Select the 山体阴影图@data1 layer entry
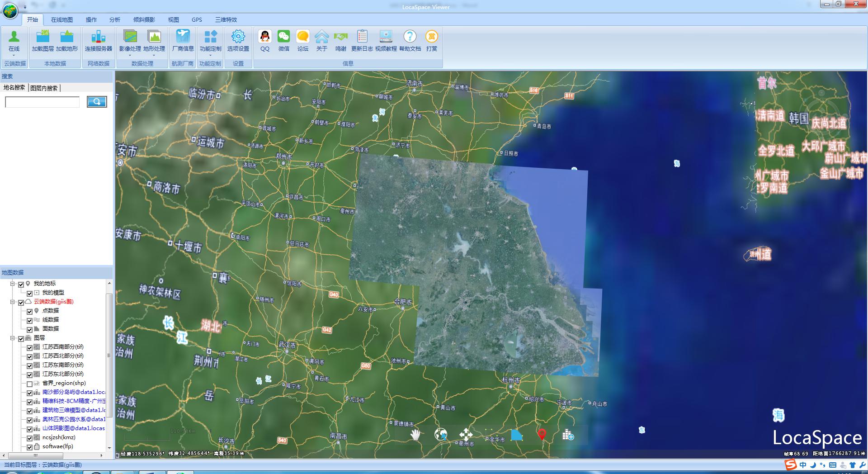Screen dimensions: 868x474 pyautogui.click(x=74, y=428)
